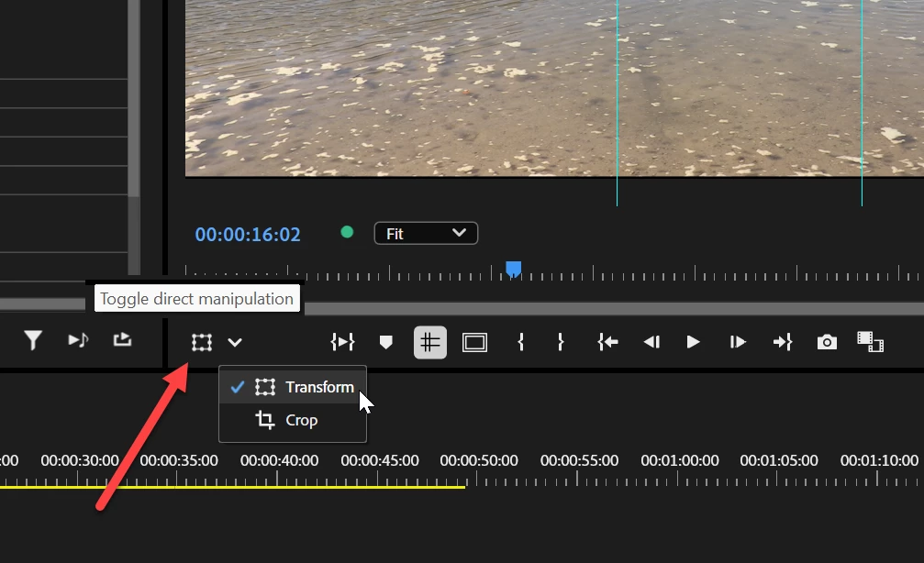Mark Out with the right brace icon
Image resolution: width=924 pixels, height=563 pixels.
coord(561,342)
